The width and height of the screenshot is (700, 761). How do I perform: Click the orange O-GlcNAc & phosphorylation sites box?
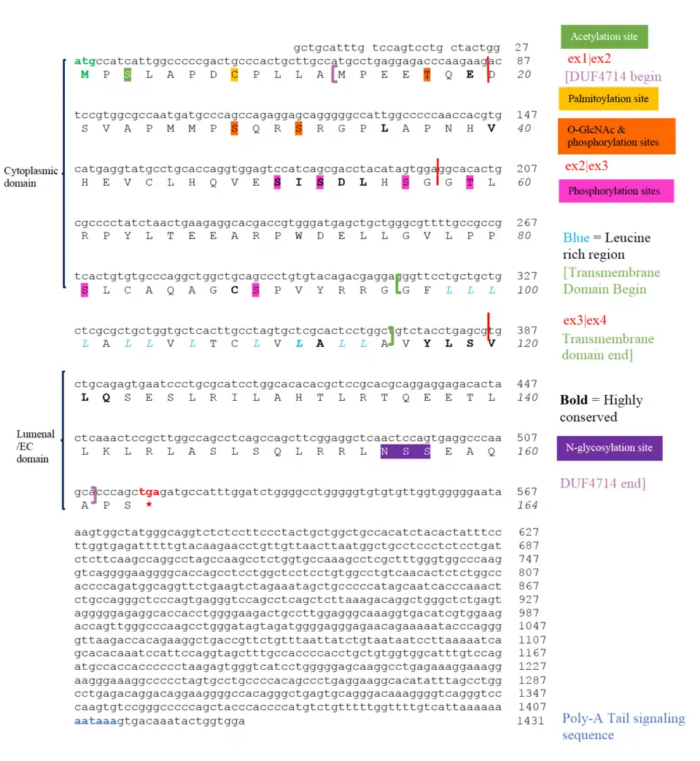tap(616, 136)
